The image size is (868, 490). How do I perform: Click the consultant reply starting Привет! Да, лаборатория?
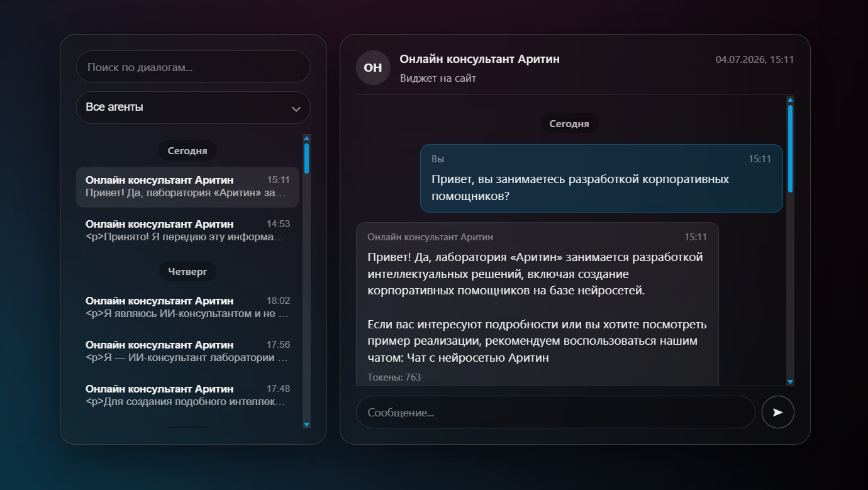(537, 304)
